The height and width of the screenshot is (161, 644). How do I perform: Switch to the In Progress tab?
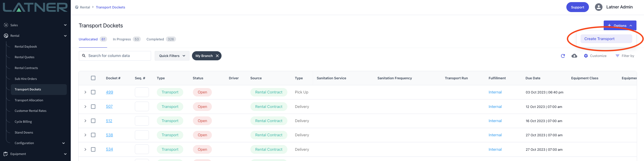point(122,39)
